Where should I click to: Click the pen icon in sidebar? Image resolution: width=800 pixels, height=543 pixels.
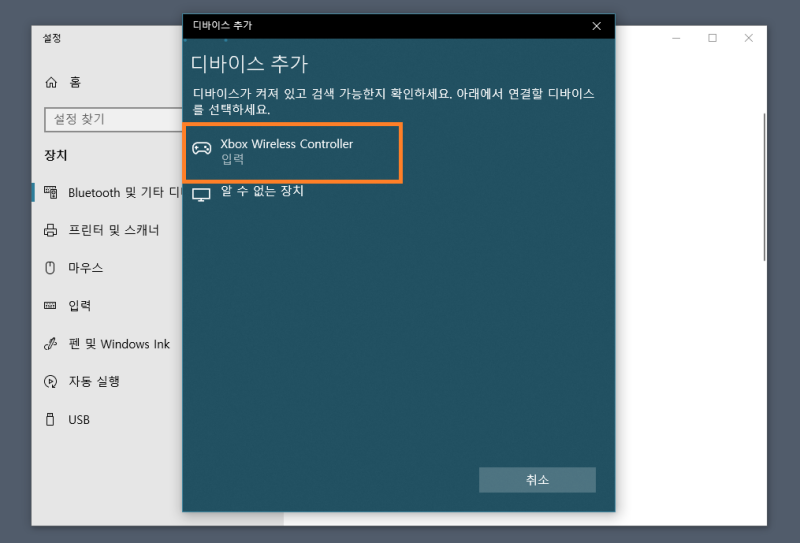coord(50,344)
